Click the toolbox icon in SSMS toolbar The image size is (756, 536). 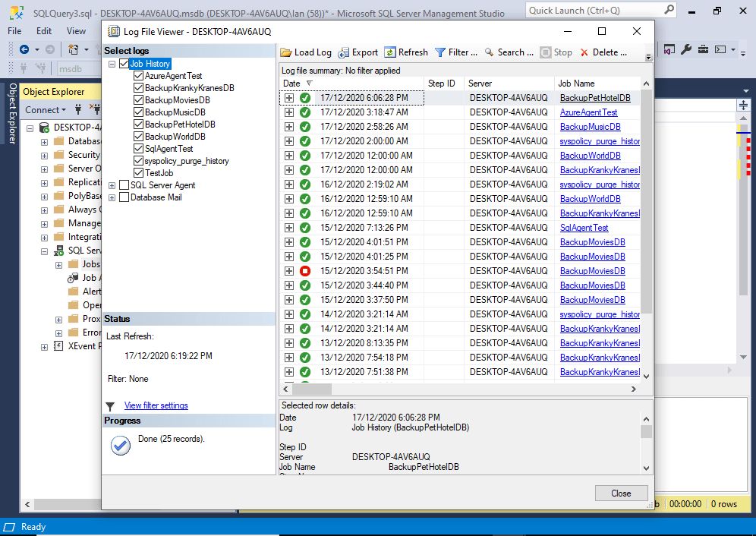[x=703, y=49]
